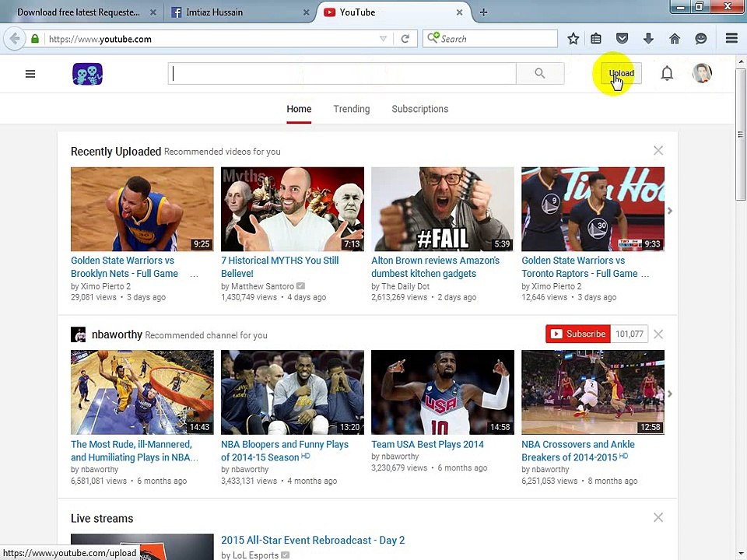Image resolution: width=747 pixels, height=560 pixels.
Task: Show more nbaworthy videos arrow
Action: (x=670, y=394)
